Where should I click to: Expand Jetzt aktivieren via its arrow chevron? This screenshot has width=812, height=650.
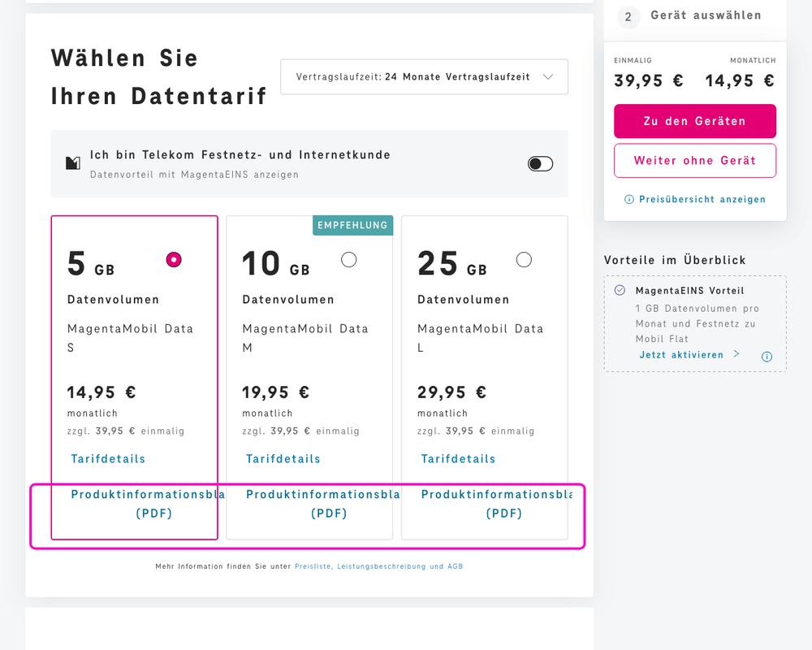coord(737,354)
